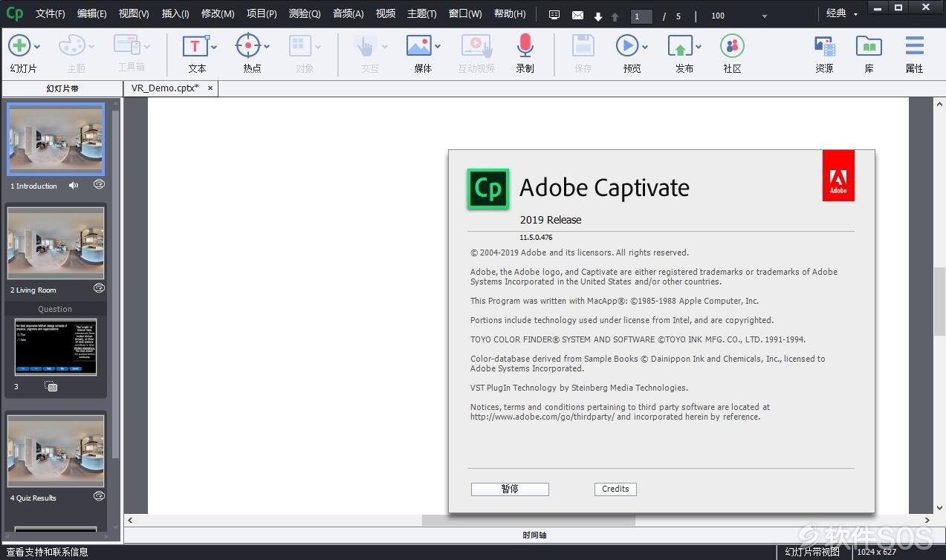Open the Text (文本) tool
Image resolution: width=946 pixels, height=560 pixels.
point(195,45)
